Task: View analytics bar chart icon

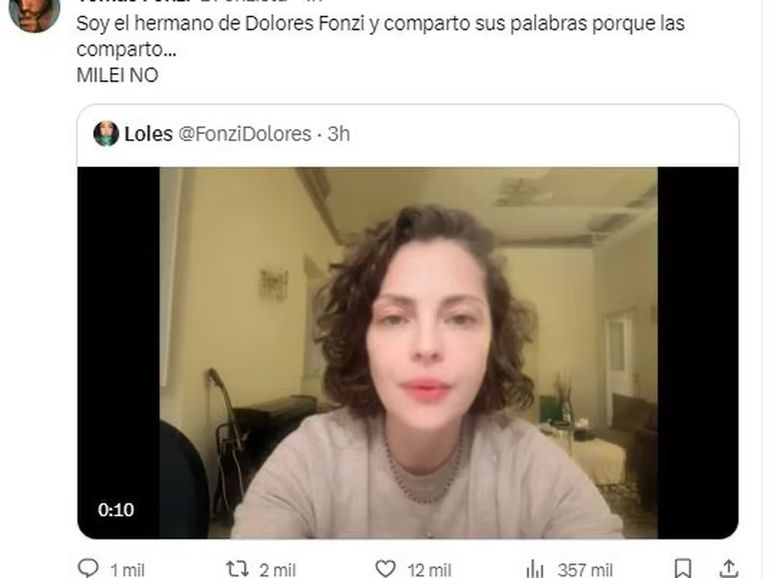Action: coord(535,569)
